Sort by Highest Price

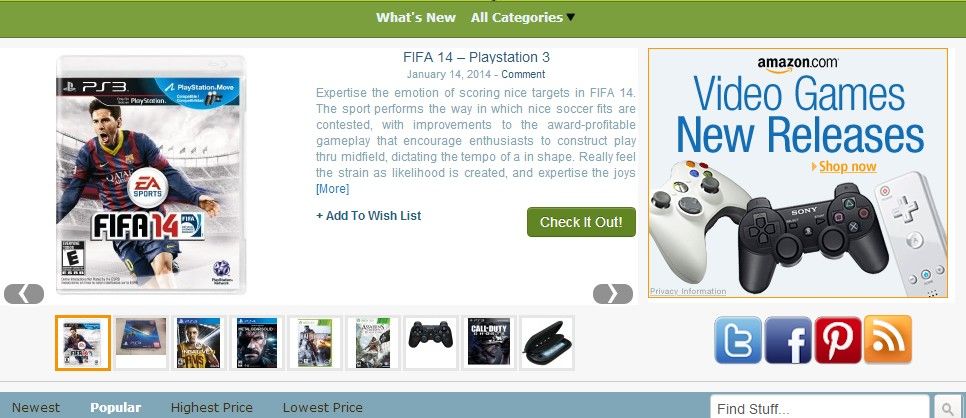(211, 408)
